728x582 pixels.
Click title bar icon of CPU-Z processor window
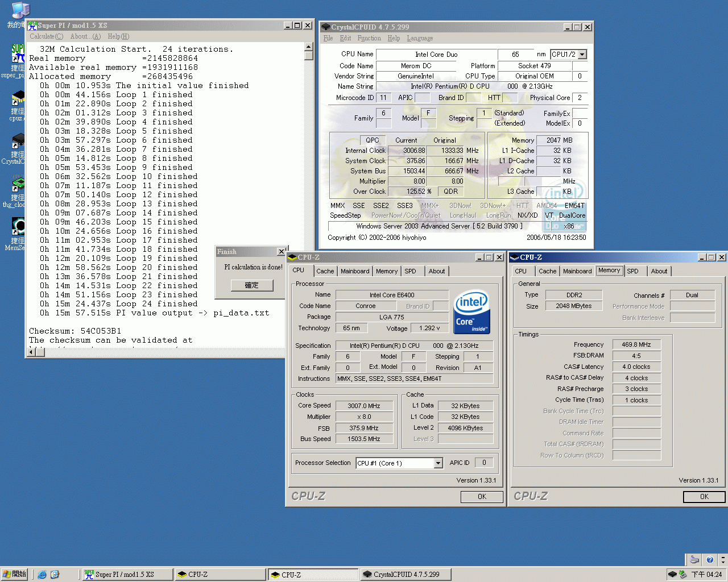[292, 257]
